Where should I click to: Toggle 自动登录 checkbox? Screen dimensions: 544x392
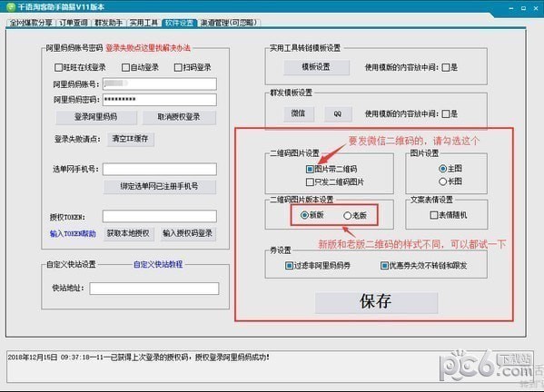(x=125, y=67)
